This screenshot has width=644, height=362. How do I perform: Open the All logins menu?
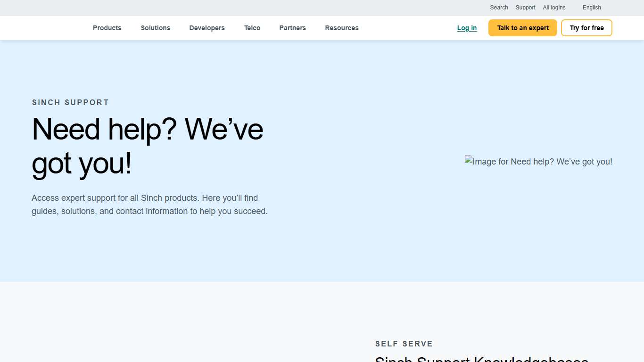coord(554,8)
